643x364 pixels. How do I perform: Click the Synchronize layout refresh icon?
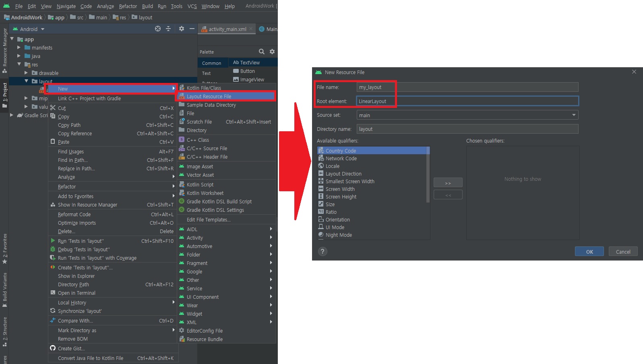click(x=53, y=311)
